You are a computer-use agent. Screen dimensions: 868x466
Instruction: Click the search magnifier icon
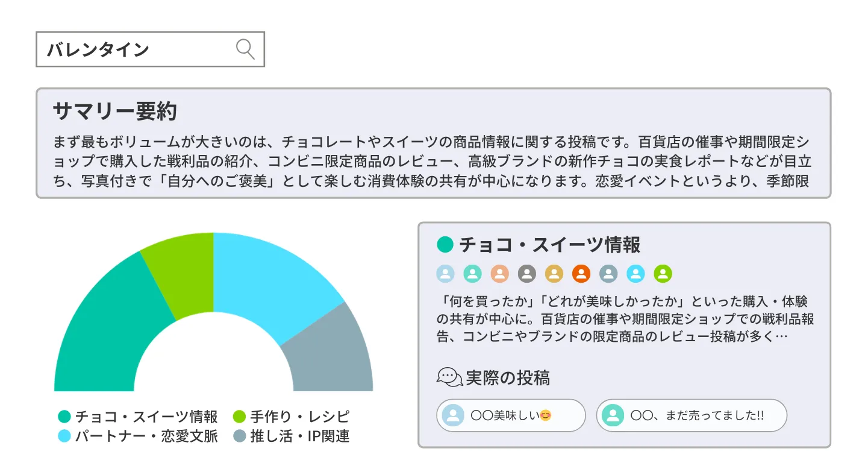[244, 48]
